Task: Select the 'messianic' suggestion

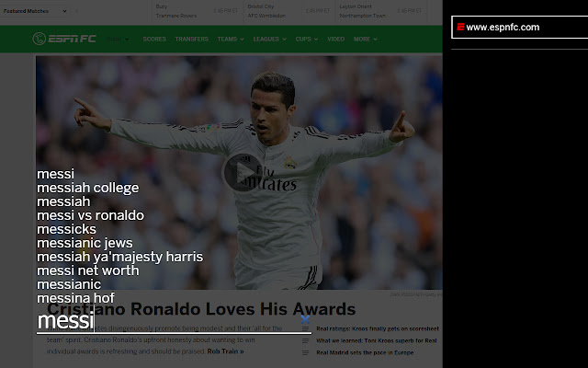Action: (x=69, y=284)
